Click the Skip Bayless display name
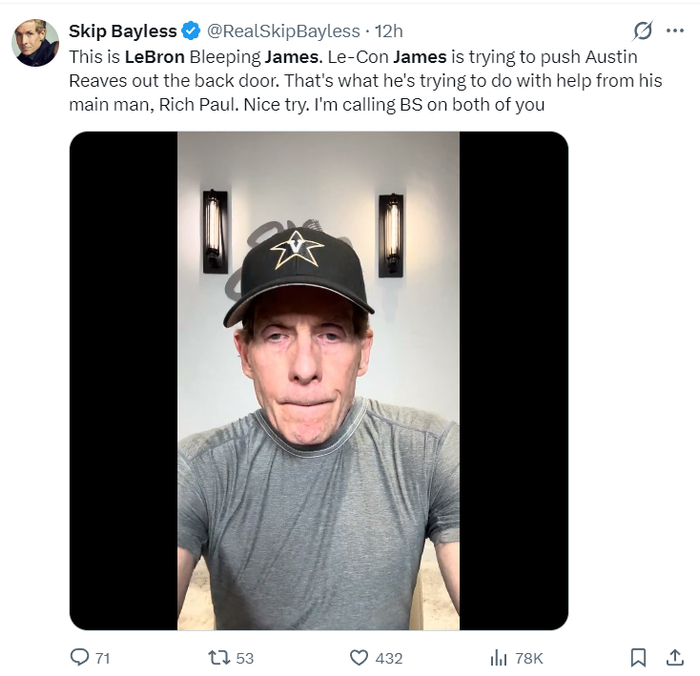This screenshot has height=676, width=700. (122, 31)
